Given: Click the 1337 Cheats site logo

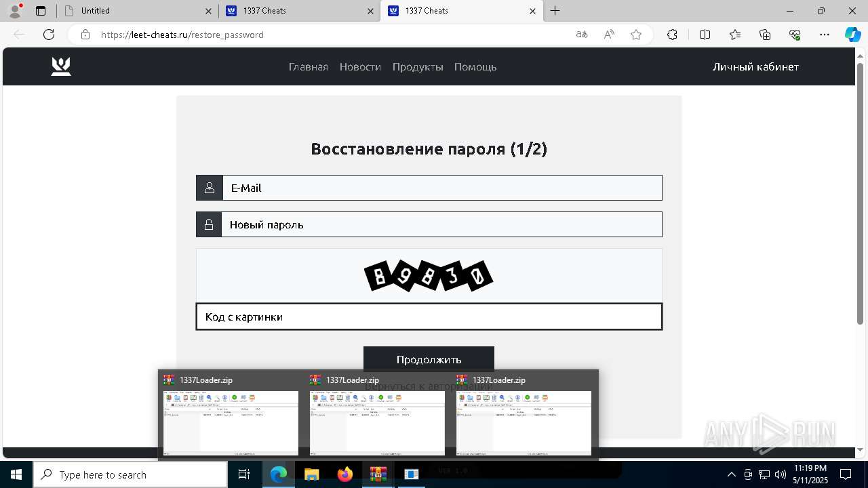Looking at the screenshot, I should [61, 66].
